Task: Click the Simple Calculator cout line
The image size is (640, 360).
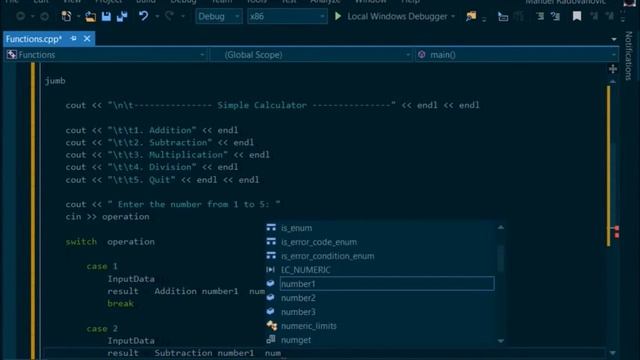Action: pyautogui.click(x=272, y=105)
